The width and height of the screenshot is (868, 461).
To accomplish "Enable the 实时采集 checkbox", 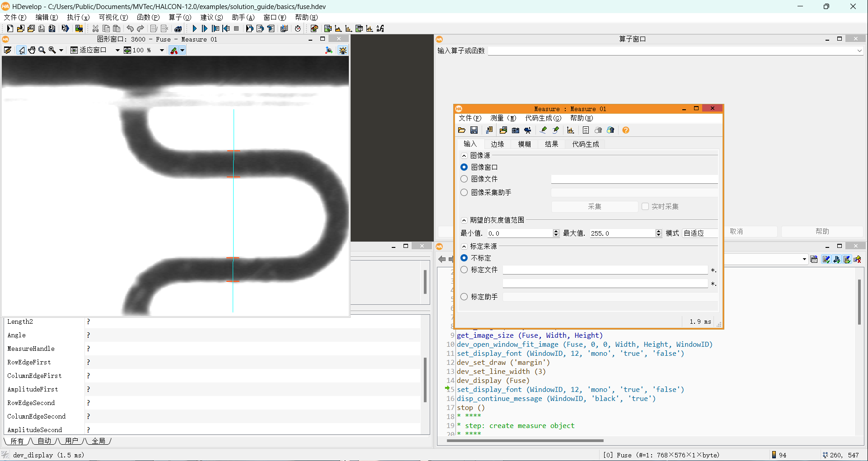I will [x=645, y=206].
